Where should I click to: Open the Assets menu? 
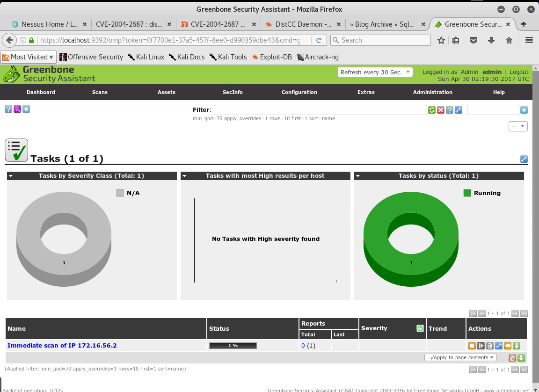pos(167,92)
